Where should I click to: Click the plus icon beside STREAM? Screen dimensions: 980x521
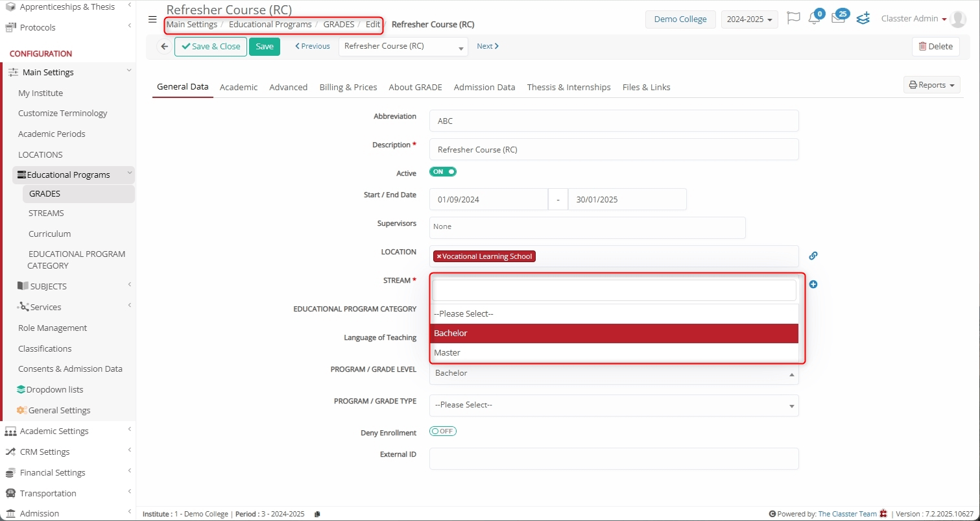point(813,284)
